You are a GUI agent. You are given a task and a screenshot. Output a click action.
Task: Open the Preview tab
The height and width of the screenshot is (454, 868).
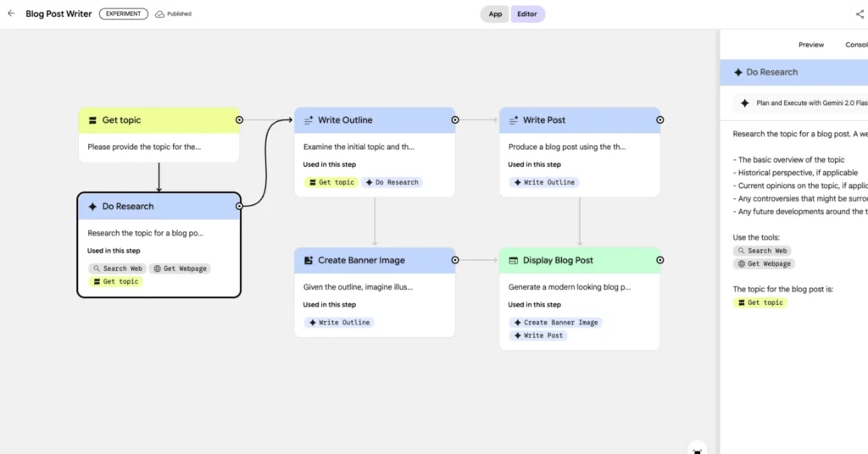[x=810, y=45]
